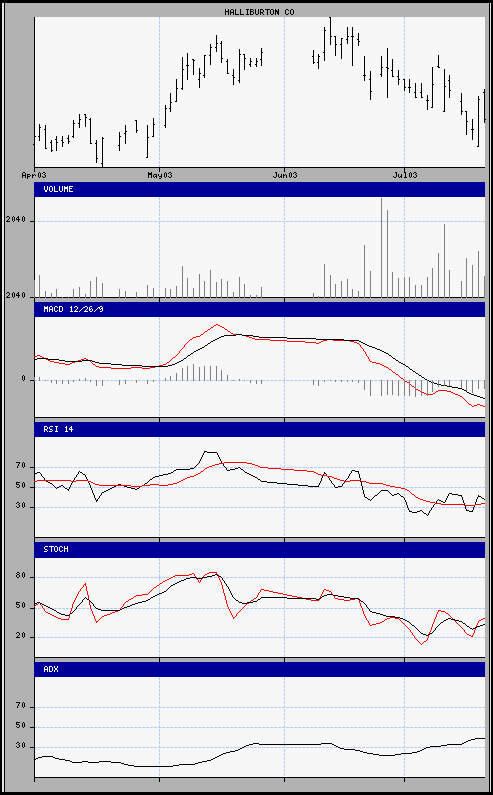Select the 70 level in ADX panel
The image size is (493, 795).
(20, 707)
